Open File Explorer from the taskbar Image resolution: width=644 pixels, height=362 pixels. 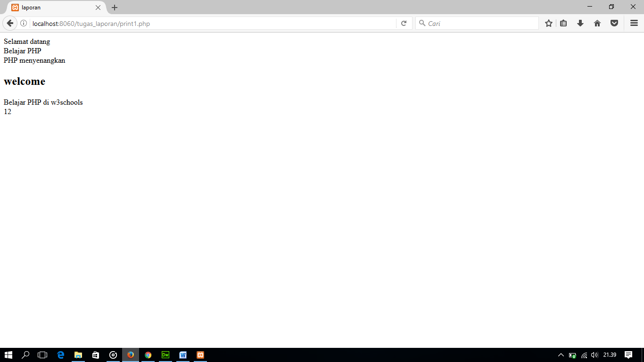click(x=78, y=355)
